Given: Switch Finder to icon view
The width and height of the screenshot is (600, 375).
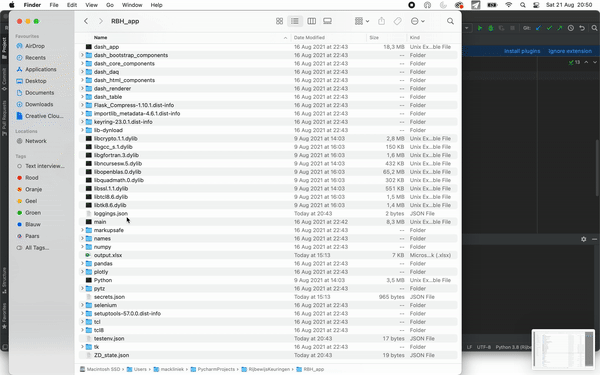Looking at the screenshot, I should [x=279, y=21].
